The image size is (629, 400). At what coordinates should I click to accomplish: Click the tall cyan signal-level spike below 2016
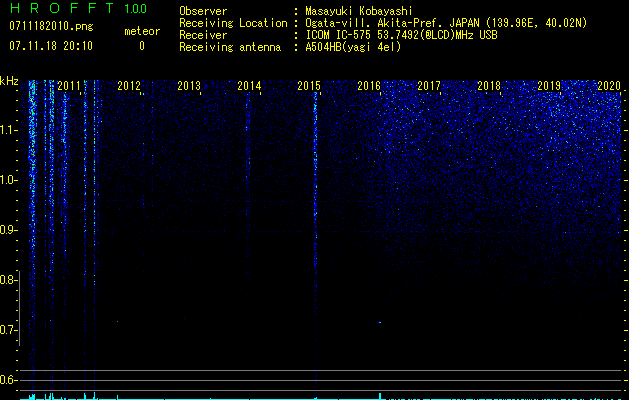point(380,396)
